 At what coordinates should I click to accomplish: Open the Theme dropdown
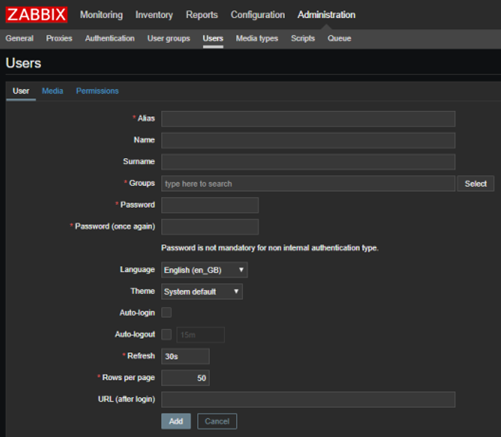[202, 292]
